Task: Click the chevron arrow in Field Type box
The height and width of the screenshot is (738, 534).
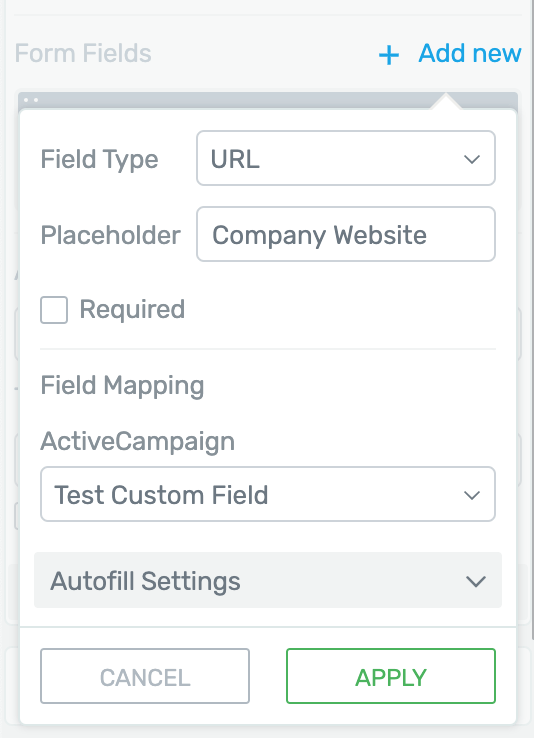Action: click(x=471, y=160)
